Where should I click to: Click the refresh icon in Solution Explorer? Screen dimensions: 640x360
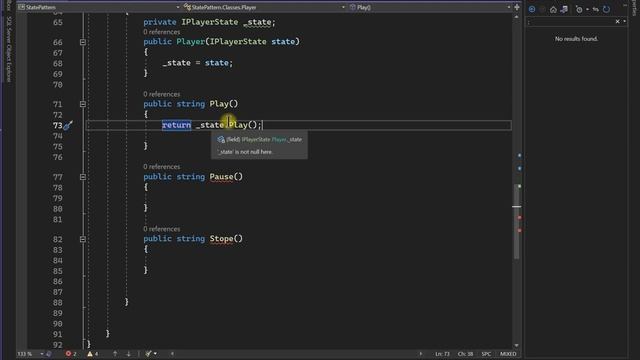tap(607, 9)
